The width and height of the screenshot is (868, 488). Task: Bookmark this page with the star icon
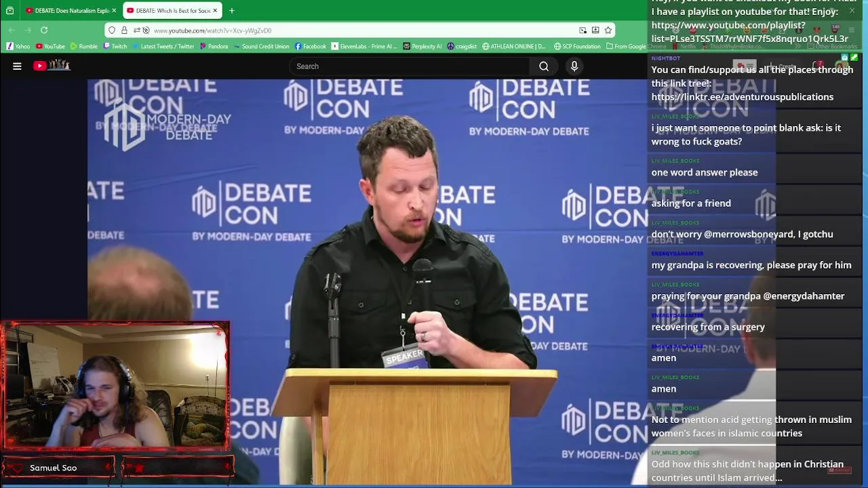click(x=608, y=30)
